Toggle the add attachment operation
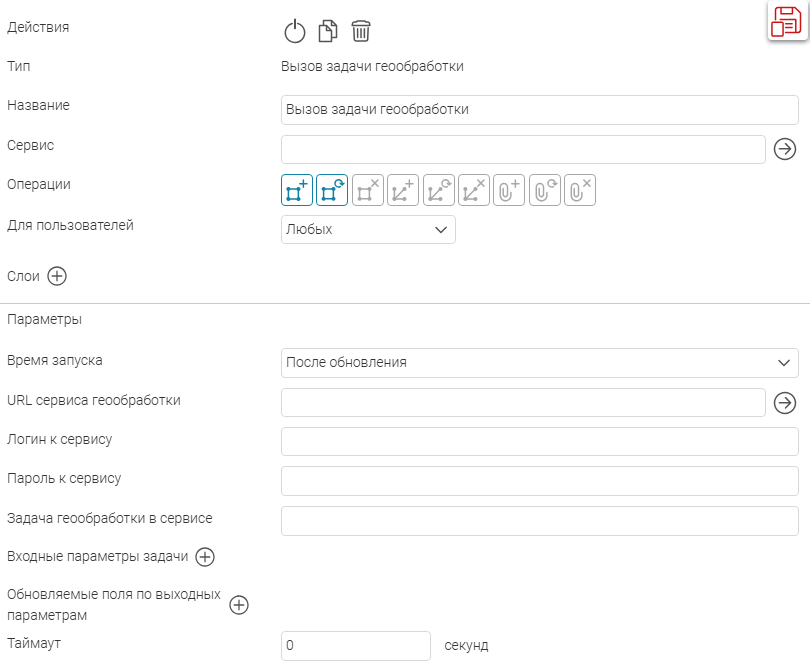 pos(509,190)
